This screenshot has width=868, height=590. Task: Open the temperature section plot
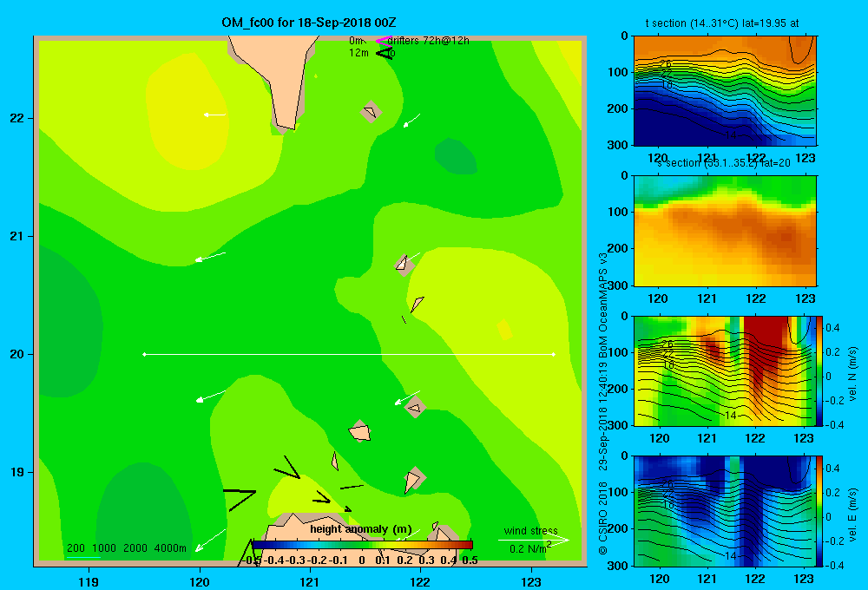pos(725,91)
